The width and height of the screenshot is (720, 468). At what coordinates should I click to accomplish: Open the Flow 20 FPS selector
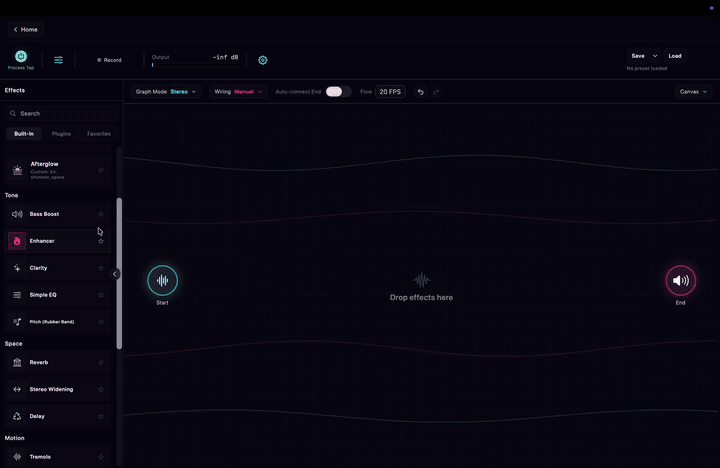[x=390, y=92]
